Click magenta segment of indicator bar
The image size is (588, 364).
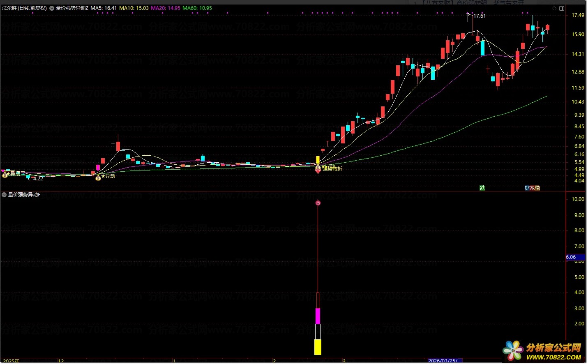coord(318,316)
